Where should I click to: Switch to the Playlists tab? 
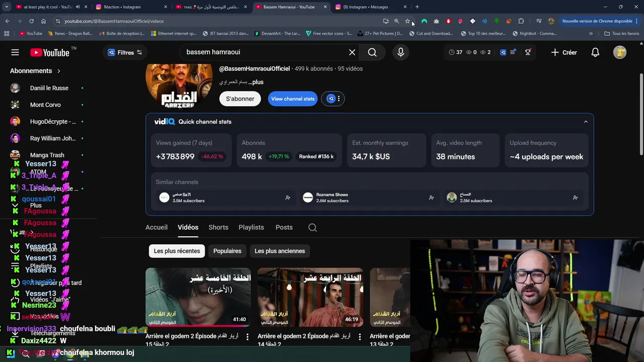pyautogui.click(x=251, y=227)
